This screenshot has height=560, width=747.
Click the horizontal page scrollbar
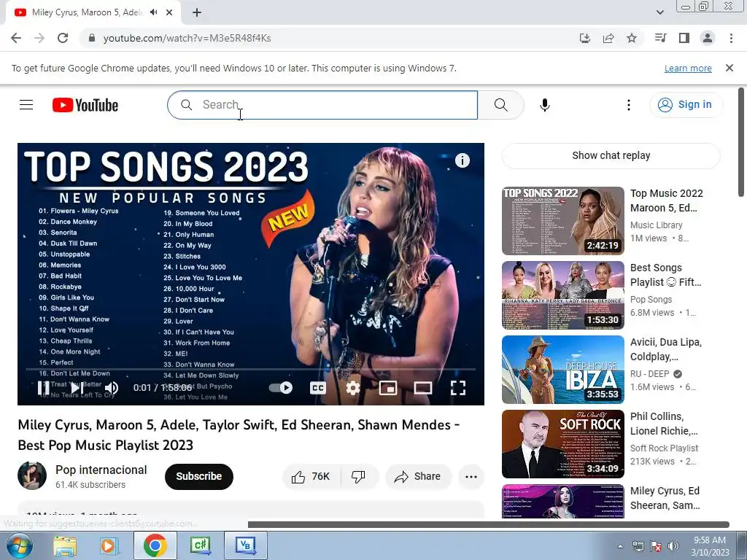click(488, 525)
